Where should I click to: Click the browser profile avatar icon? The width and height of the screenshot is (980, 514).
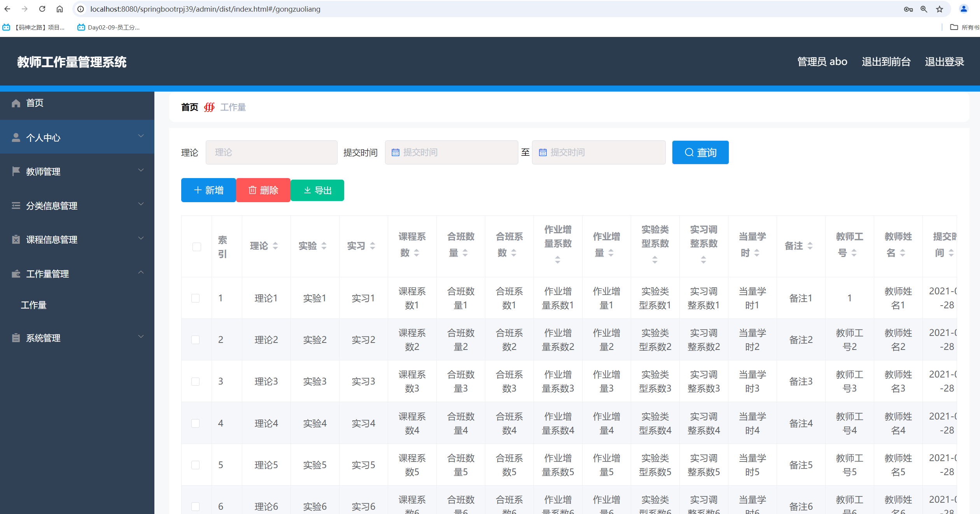[x=964, y=9]
